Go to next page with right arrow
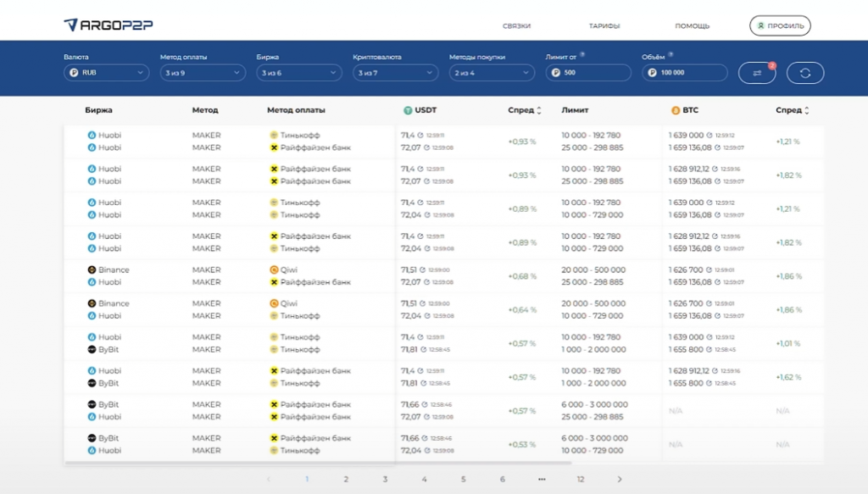Viewport: 868px width, 494px height. tap(620, 480)
